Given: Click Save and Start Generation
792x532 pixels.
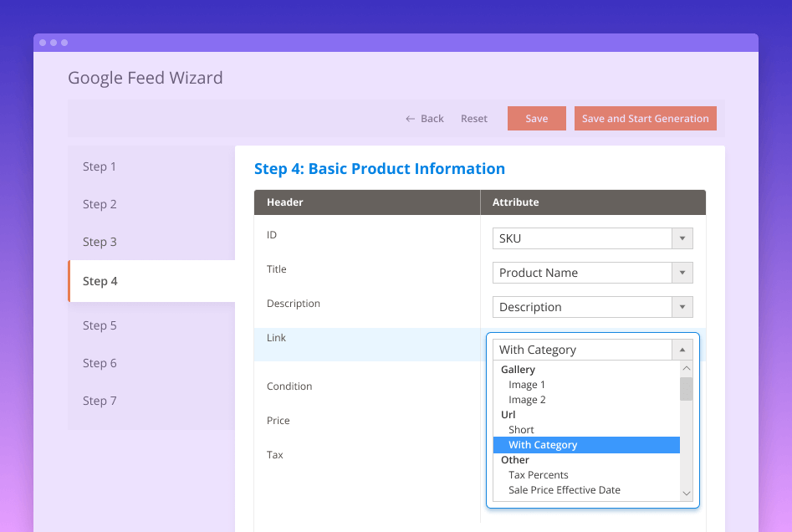Looking at the screenshot, I should [x=645, y=118].
